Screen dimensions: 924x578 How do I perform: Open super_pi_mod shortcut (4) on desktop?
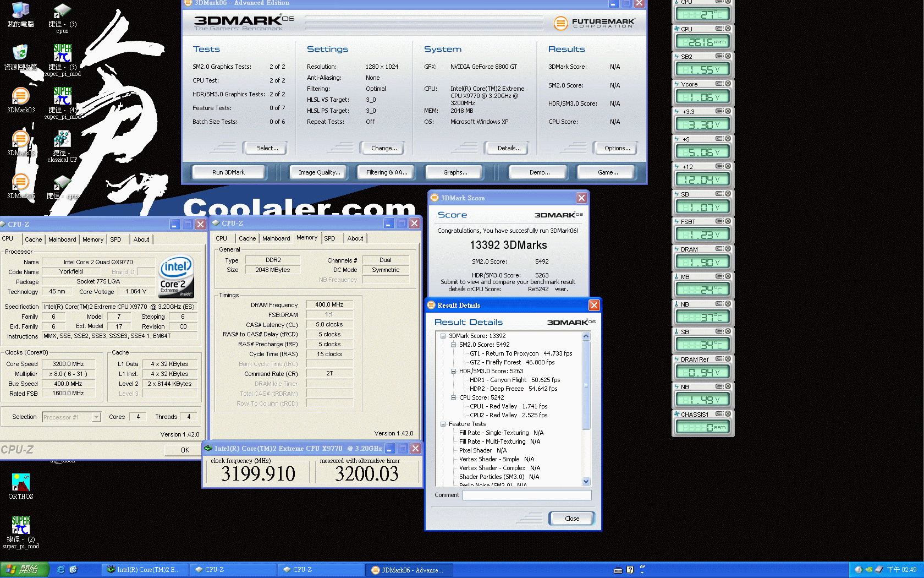[62, 103]
